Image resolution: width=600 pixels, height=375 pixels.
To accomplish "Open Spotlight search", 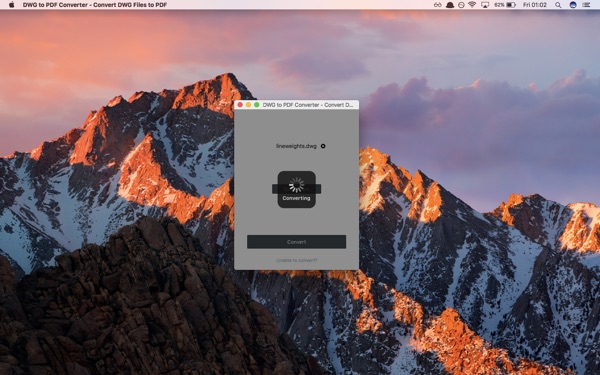I will [558, 5].
